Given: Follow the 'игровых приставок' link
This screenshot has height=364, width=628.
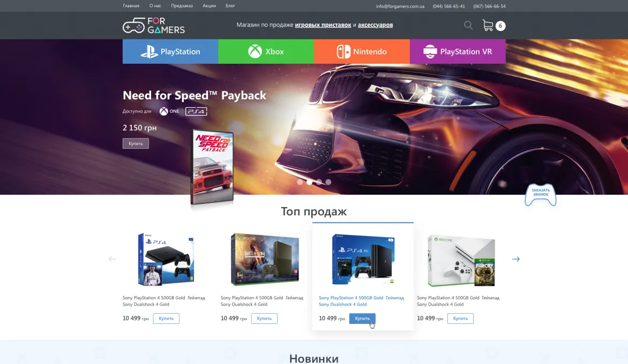Looking at the screenshot, I should 323,25.
